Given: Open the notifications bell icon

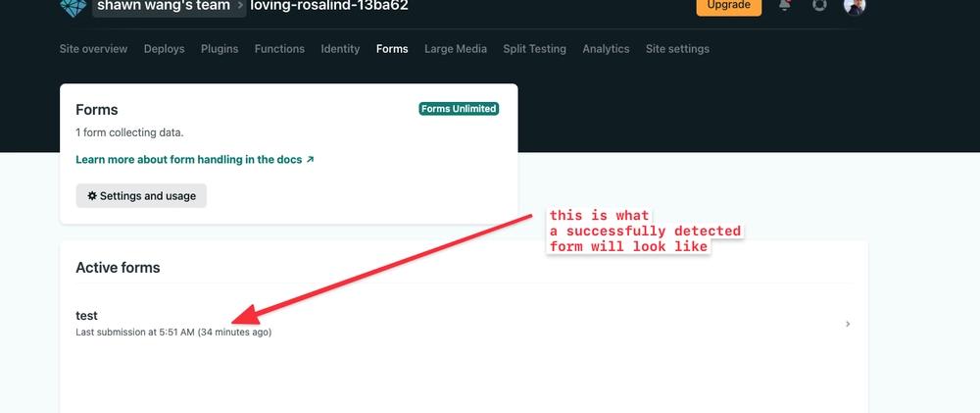Looking at the screenshot, I should (784, 5).
